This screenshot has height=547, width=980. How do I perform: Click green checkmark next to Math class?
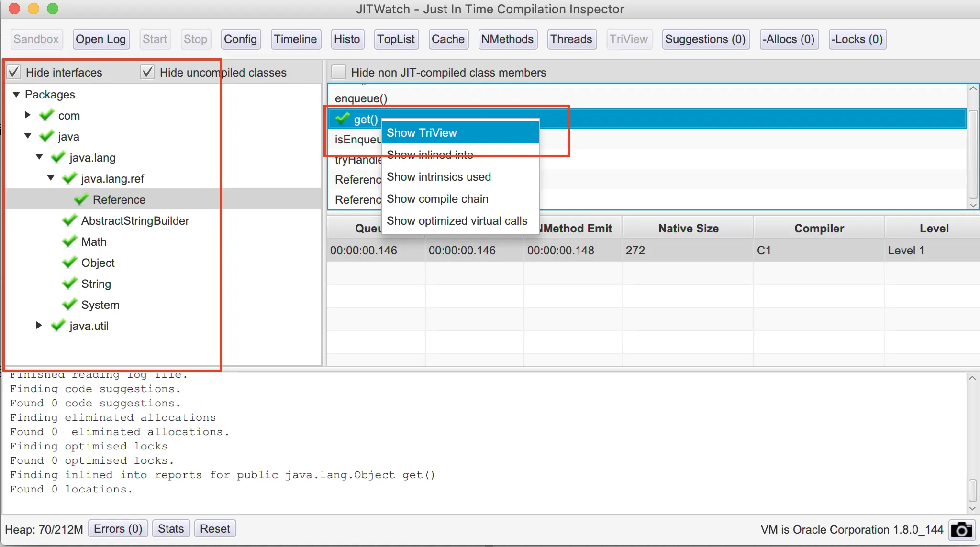(x=70, y=241)
